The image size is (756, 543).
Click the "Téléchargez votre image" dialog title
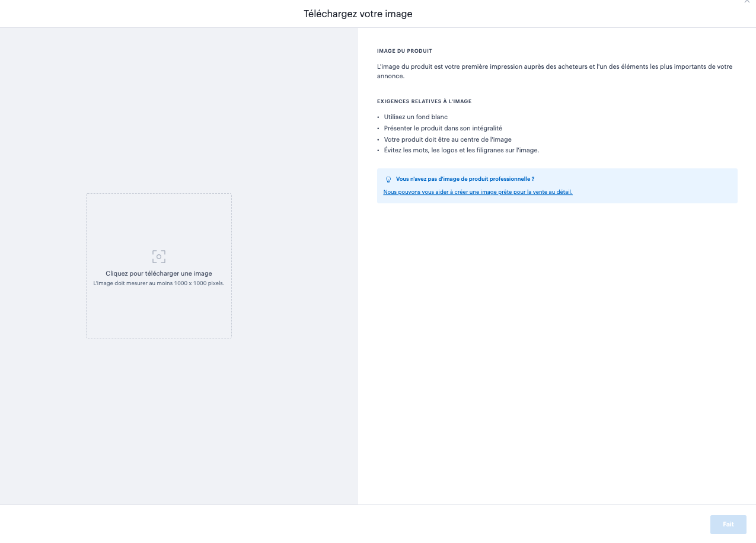358,14
